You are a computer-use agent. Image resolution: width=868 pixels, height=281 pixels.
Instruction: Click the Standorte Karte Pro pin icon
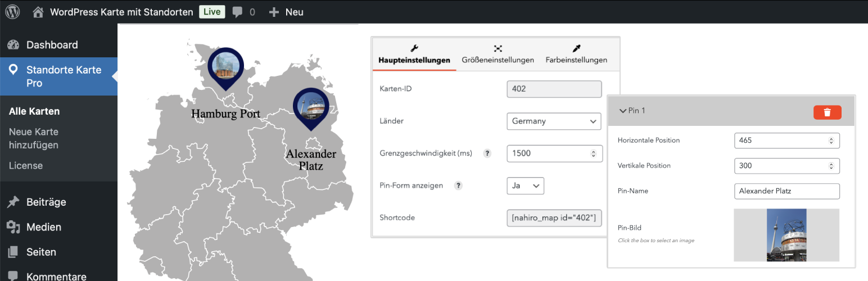[x=13, y=70]
